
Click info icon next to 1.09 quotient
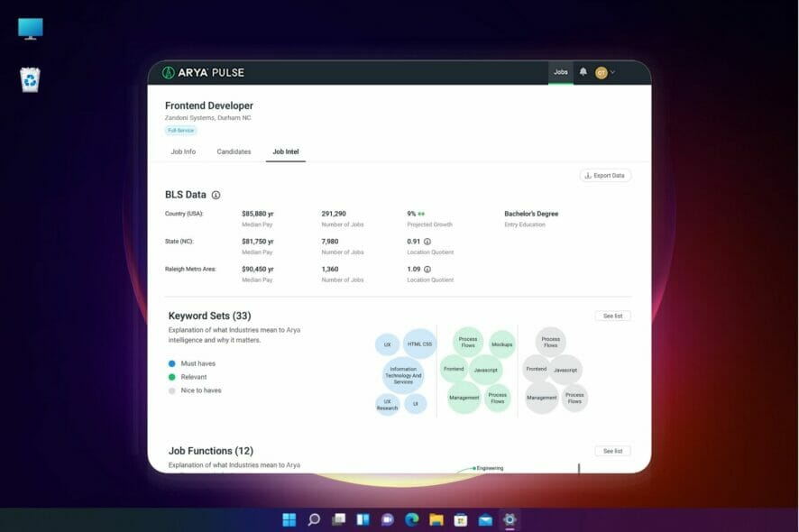[427, 269]
